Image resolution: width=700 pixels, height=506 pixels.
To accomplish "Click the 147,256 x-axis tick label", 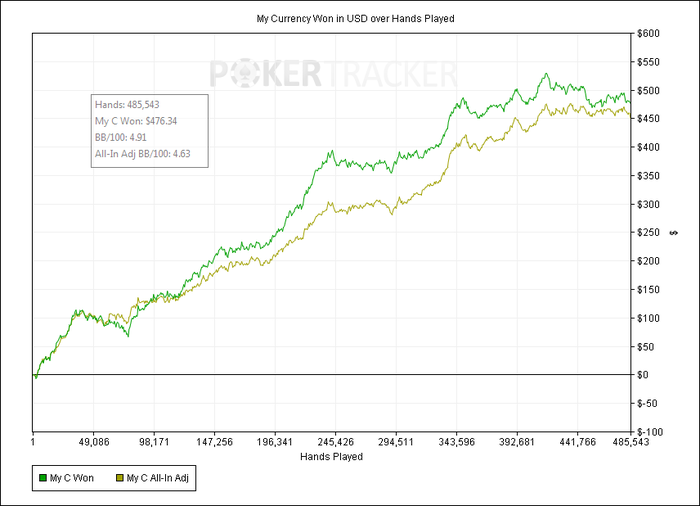I will (x=214, y=442).
